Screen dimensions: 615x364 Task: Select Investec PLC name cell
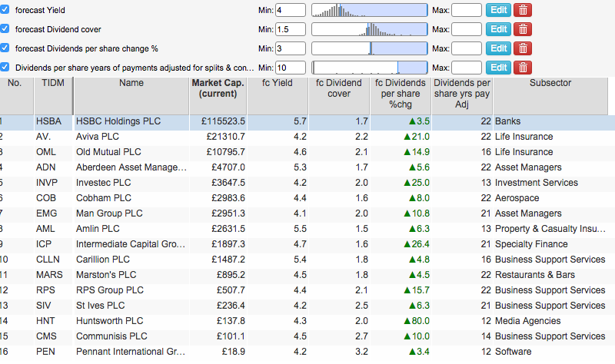[x=131, y=183]
